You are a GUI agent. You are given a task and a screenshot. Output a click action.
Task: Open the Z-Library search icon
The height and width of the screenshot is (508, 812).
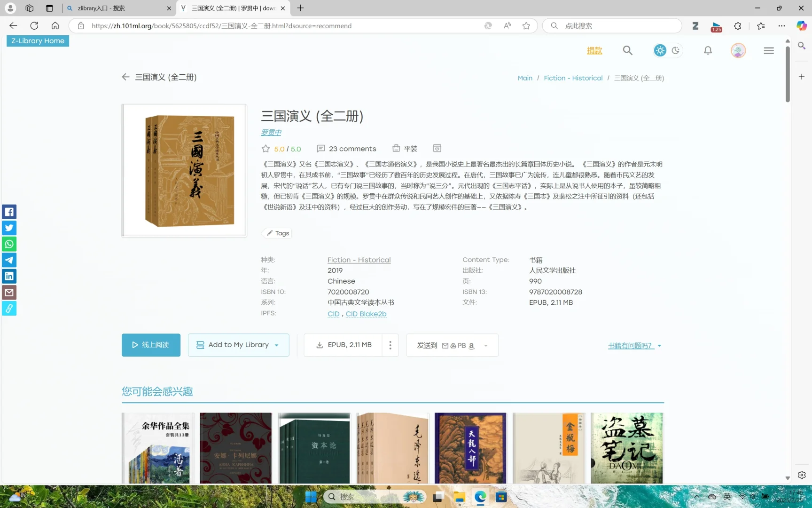pos(628,50)
